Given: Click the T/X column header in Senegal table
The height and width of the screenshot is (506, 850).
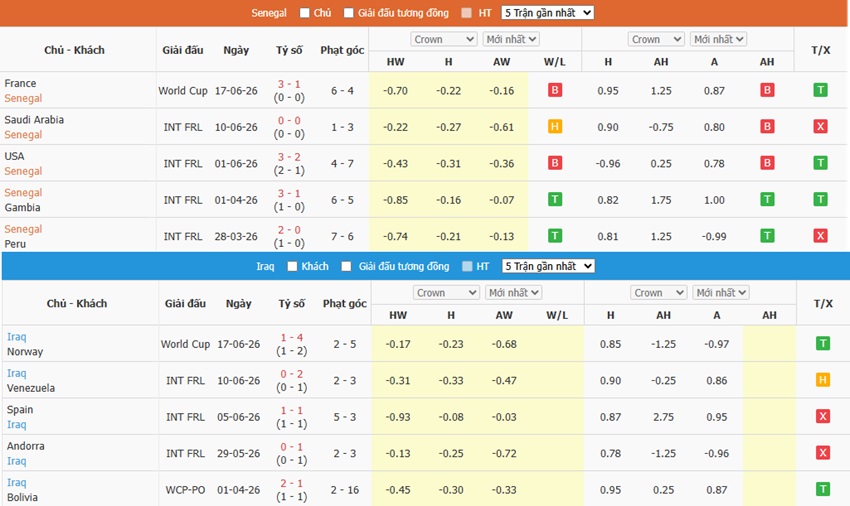Looking at the screenshot, I should 820,50.
